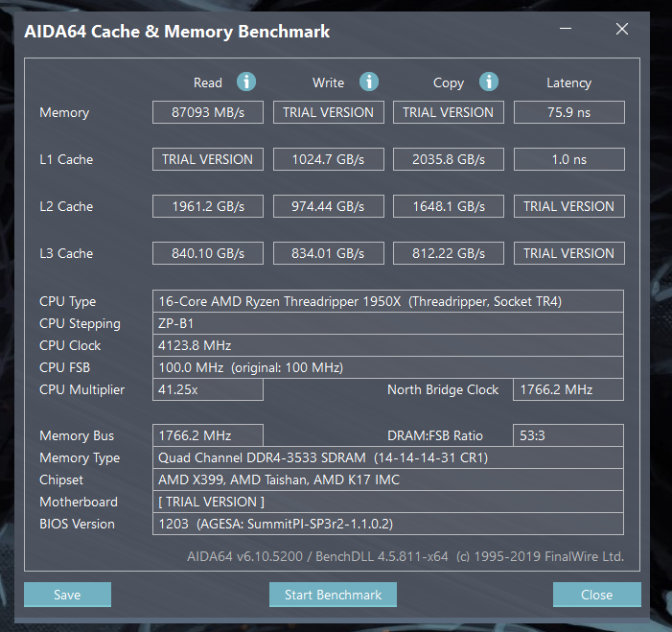Click the CPU Multiplier label

(81, 389)
